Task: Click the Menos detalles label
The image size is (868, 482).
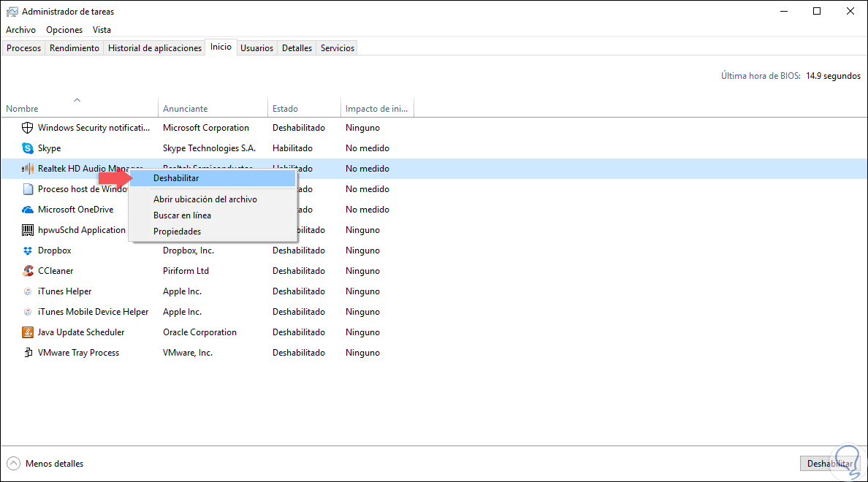Action: (54, 464)
